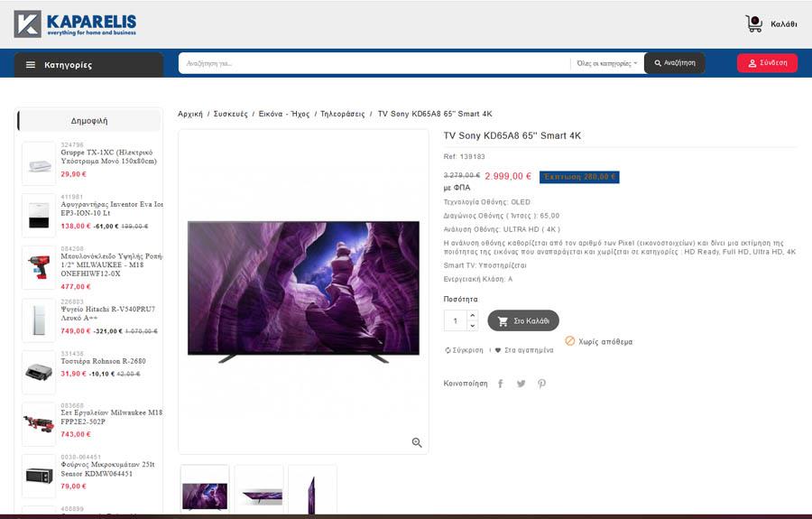Open Milwaukee impact wrench thumbnail

(x=39, y=267)
